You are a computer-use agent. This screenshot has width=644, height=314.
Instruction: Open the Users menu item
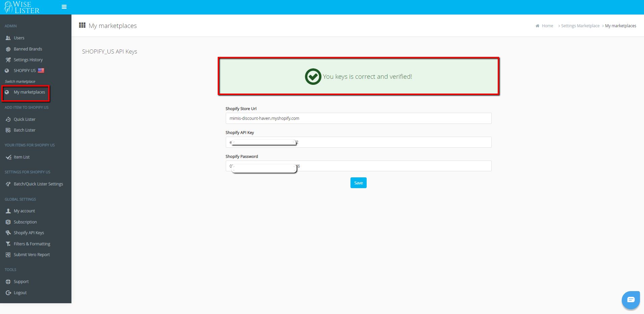[x=19, y=38]
